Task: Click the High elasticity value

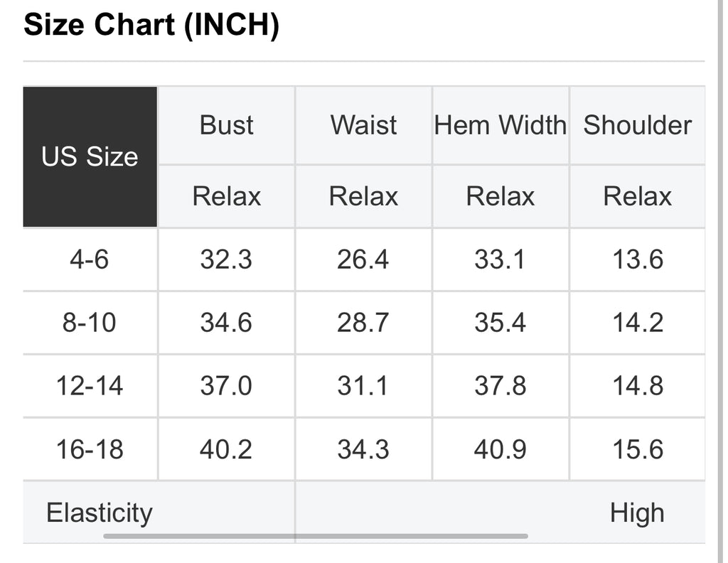Action: coord(637,513)
